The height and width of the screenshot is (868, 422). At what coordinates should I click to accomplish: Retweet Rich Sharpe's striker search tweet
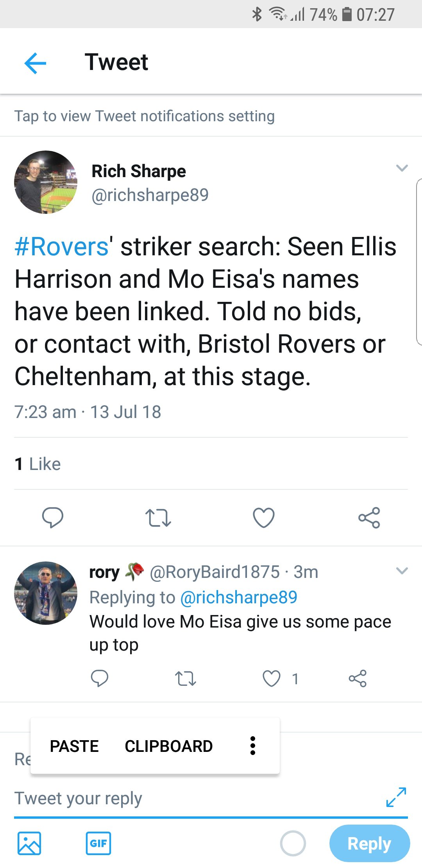coord(158,517)
